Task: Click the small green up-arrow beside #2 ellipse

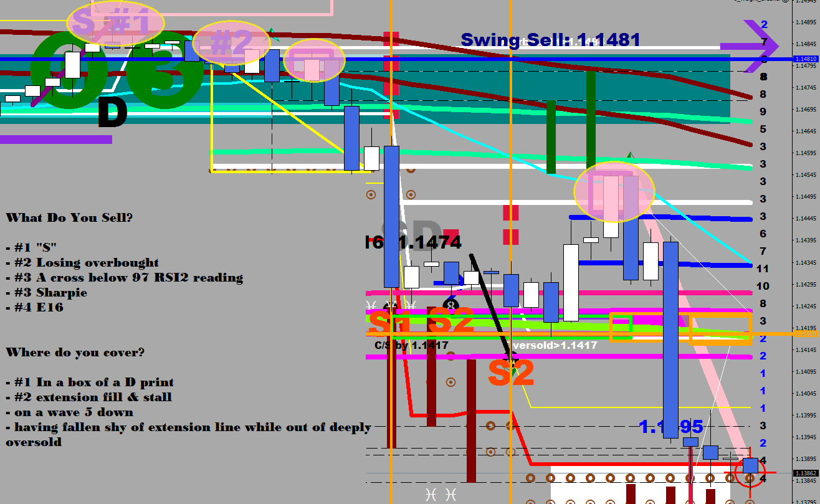Action: (271, 30)
